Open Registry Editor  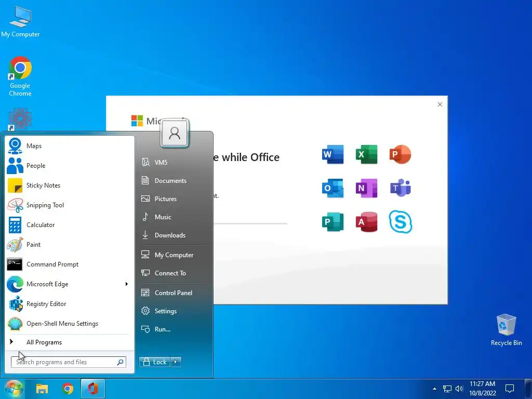70,303
